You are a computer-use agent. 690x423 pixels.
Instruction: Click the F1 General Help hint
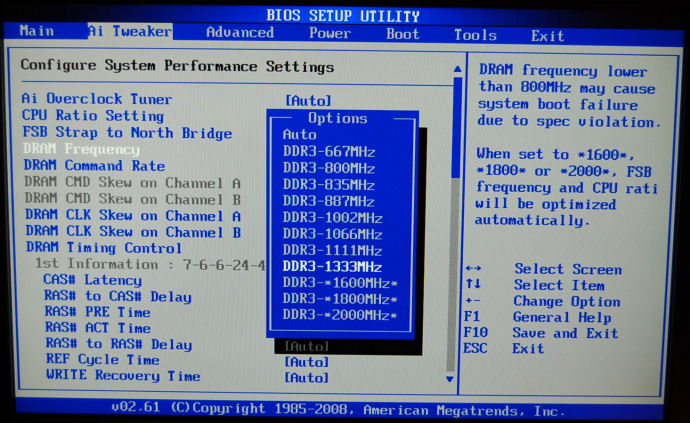537,317
